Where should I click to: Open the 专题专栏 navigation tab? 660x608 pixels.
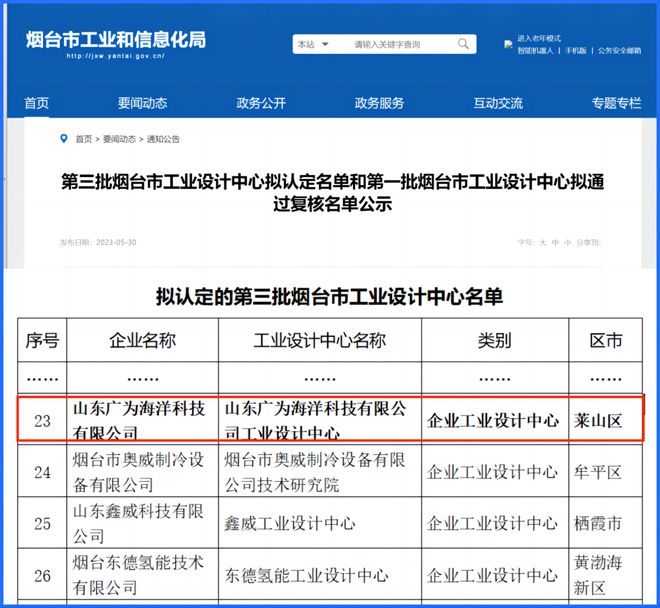(616, 103)
